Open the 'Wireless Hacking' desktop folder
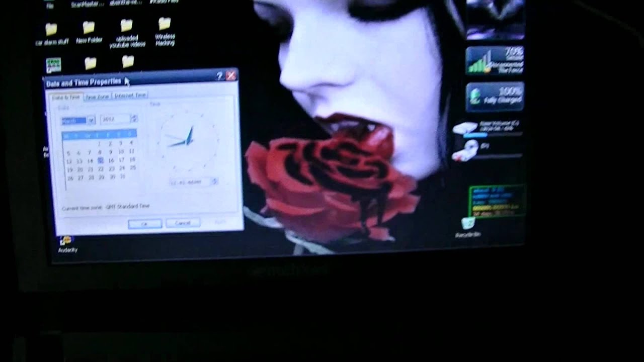Viewport: 644px width, 362px height. coord(165,31)
